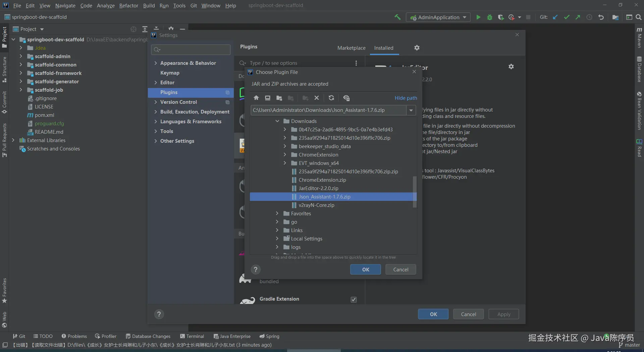Jump to the project directory icon

(279, 98)
